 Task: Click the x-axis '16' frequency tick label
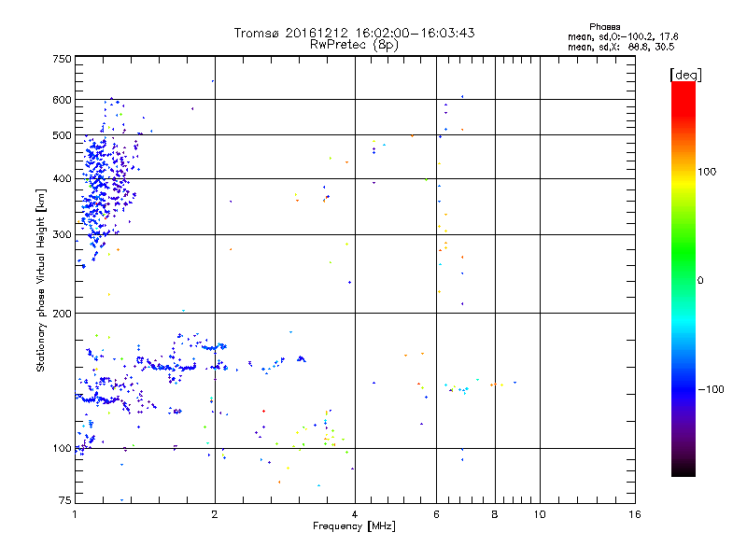[x=635, y=514]
